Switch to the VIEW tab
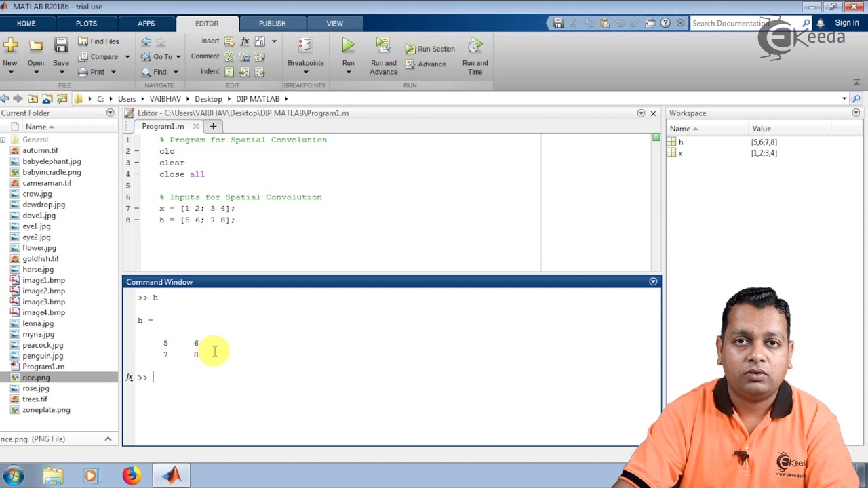 pos(335,23)
